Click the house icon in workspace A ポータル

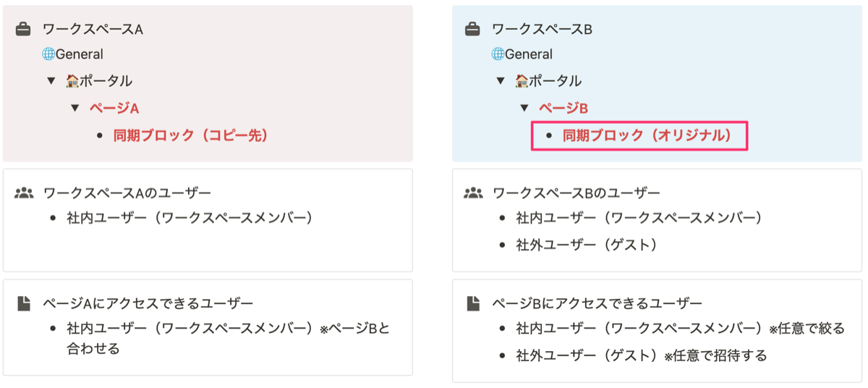click(x=72, y=81)
